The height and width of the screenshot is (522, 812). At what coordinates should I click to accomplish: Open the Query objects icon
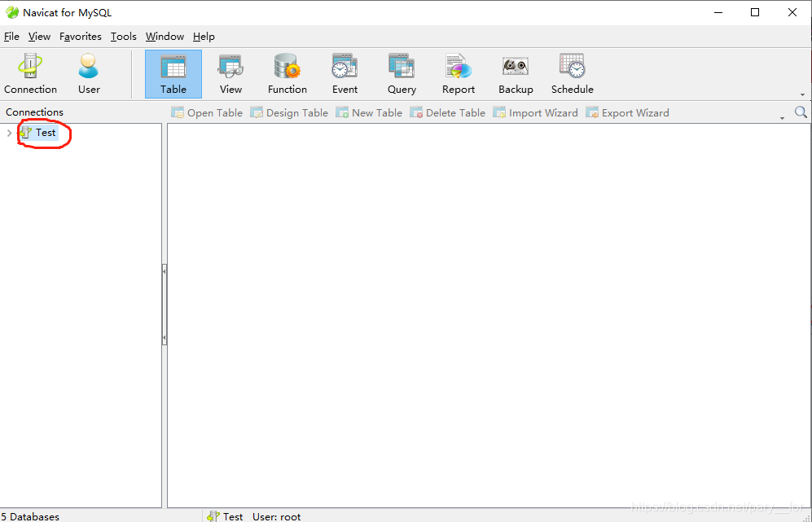click(x=402, y=74)
